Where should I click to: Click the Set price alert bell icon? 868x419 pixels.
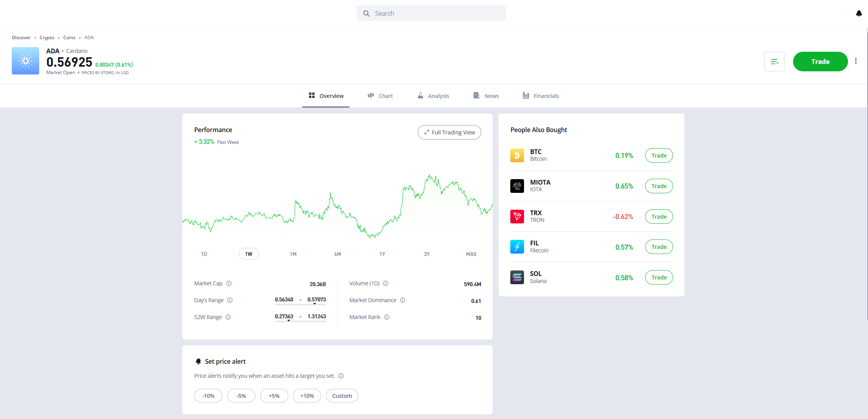[x=198, y=361]
